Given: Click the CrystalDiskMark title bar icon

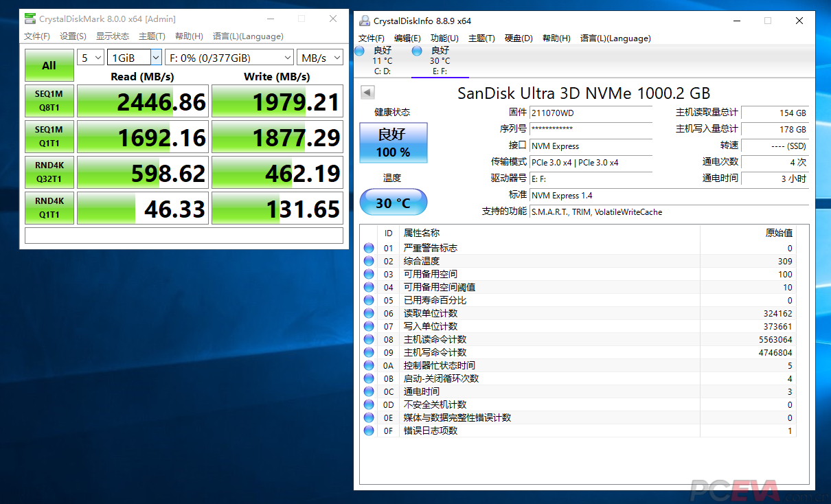Looking at the screenshot, I should [30, 19].
